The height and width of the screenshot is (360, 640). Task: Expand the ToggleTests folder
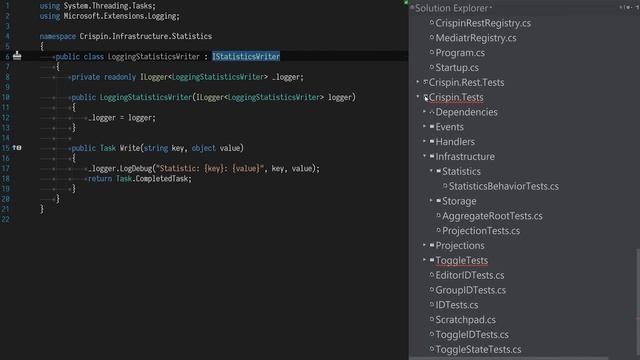click(x=424, y=260)
